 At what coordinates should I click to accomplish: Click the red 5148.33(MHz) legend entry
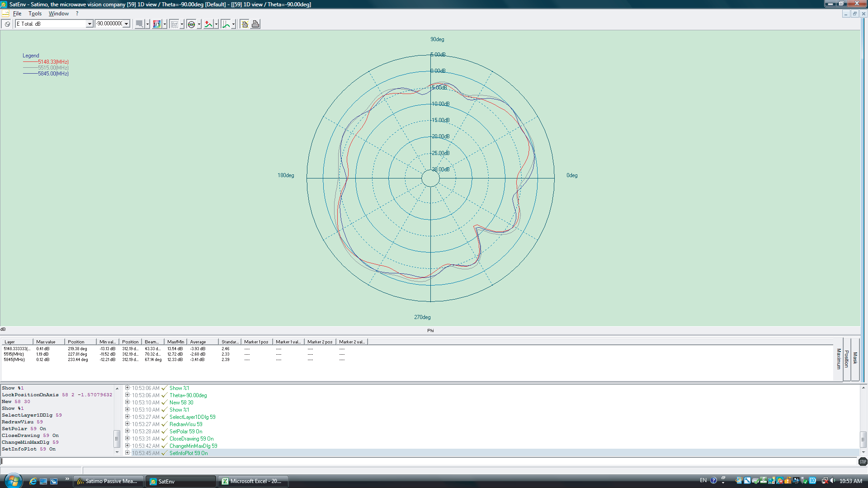pos(53,62)
